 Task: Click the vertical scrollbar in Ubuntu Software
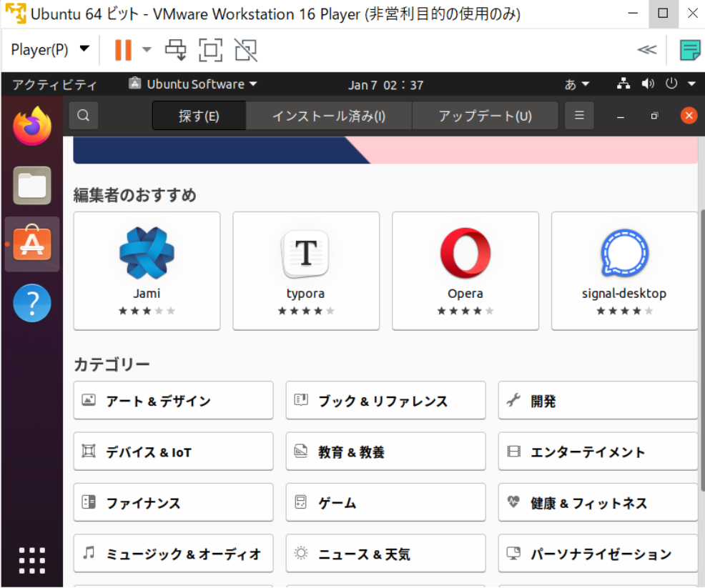(x=702, y=350)
